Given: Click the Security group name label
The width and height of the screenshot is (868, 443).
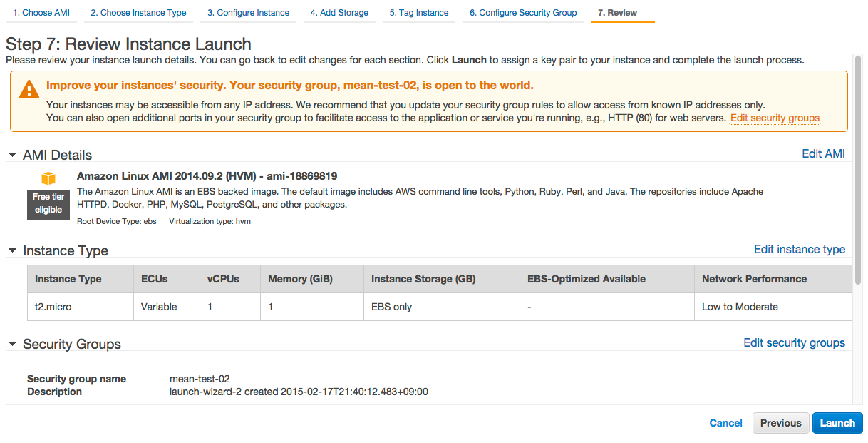Looking at the screenshot, I should 76,379.
